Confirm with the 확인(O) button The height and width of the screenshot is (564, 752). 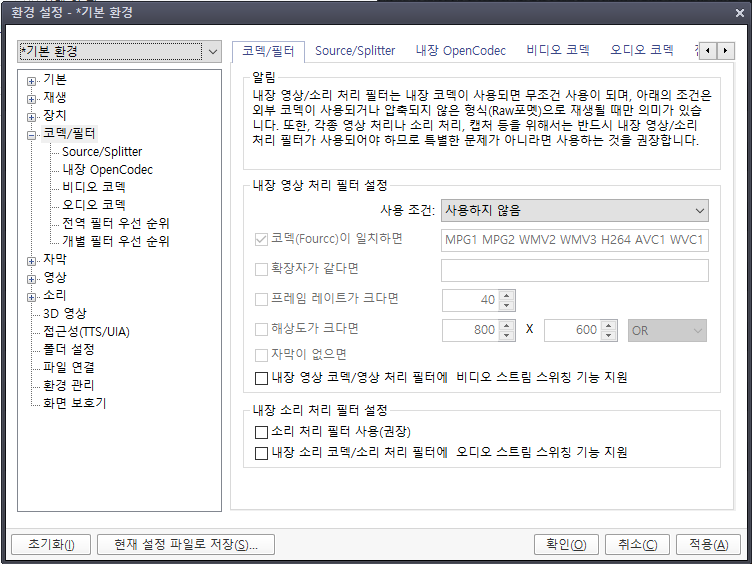pyautogui.click(x=566, y=544)
